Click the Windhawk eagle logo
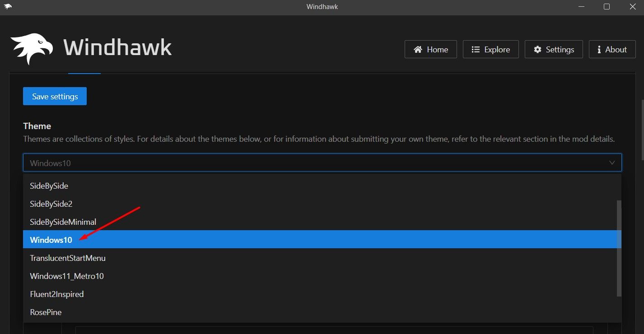Viewport: 644px width, 334px height. pyautogui.click(x=32, y=49)
